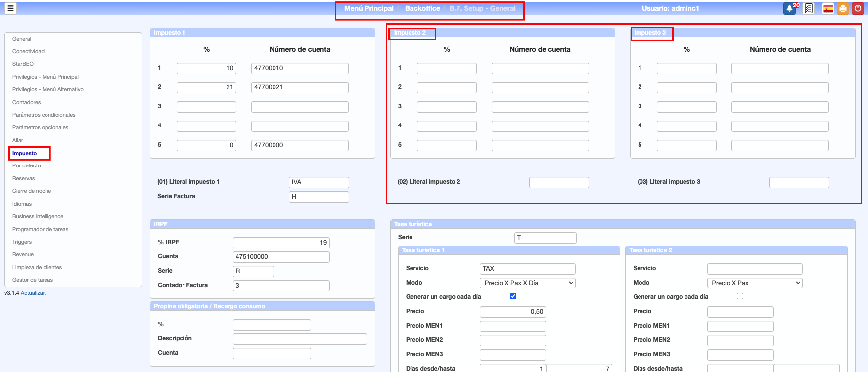This screenshot has height=372, width=868.
Task: Open Conectividad in the sidebar
Action: pyautogui.click(x=28, y=51)
